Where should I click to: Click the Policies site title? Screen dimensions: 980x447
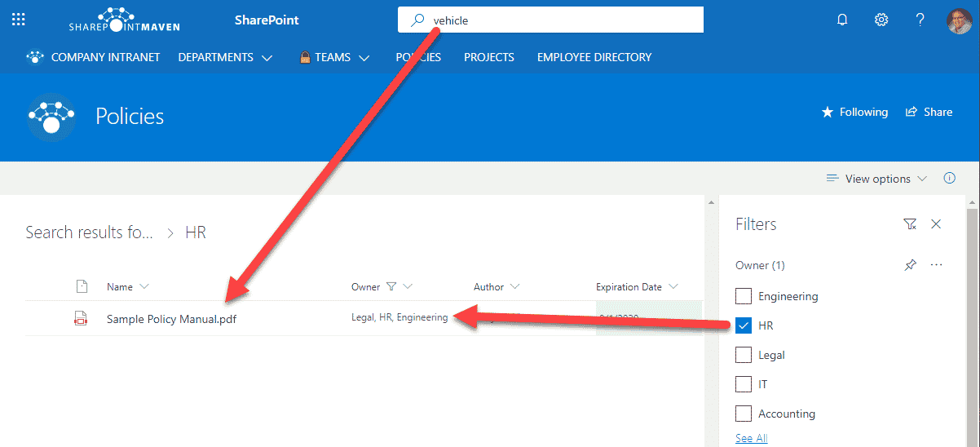click(x=130, y=116)
